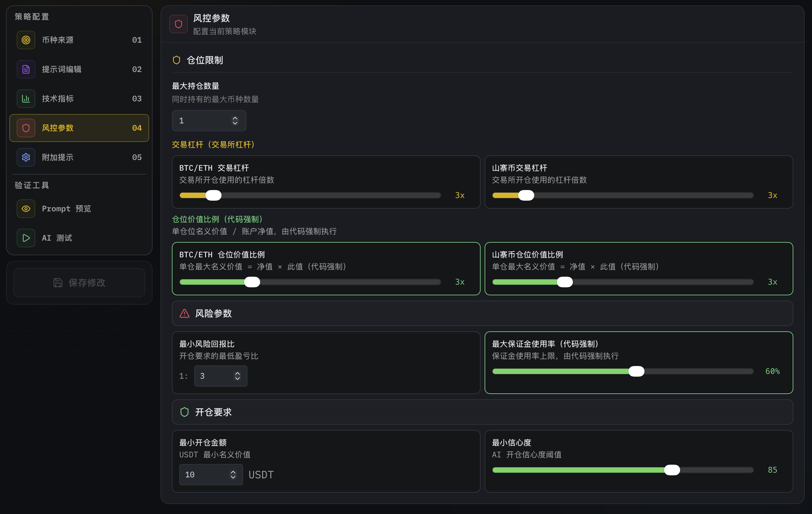Click the 附加提示 gear icon

tap(26, 158)
